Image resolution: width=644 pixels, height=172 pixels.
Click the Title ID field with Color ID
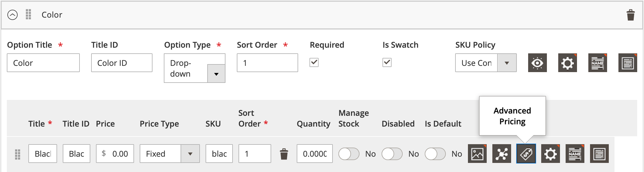click(122, 63)
